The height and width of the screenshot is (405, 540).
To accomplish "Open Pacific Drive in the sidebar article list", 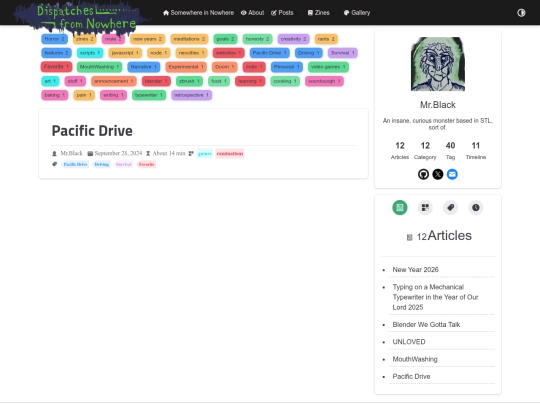I will click(x=411, y=376).
